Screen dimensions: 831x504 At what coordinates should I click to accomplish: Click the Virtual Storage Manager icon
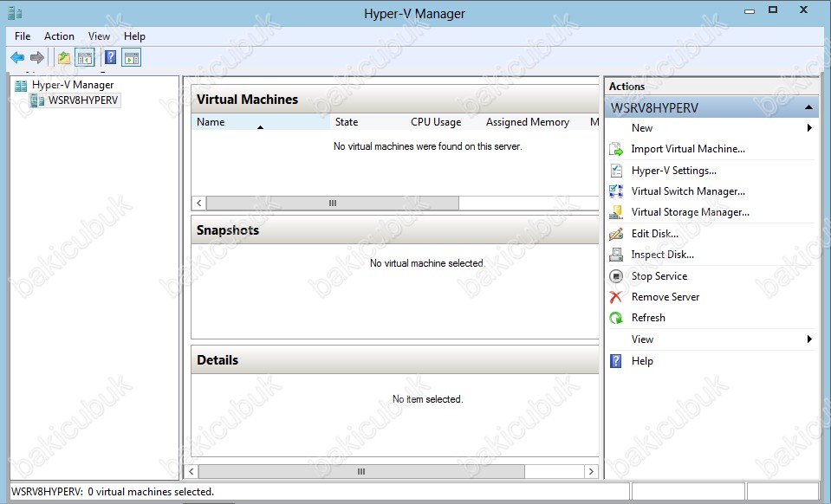(616, 212)
